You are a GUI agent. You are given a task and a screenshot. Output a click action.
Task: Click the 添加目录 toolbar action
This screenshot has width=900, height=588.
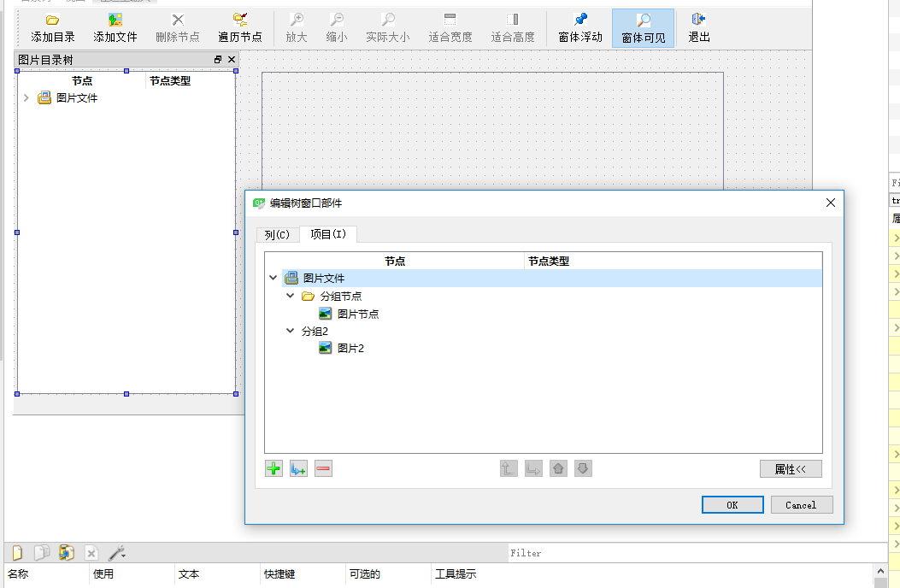53,29
